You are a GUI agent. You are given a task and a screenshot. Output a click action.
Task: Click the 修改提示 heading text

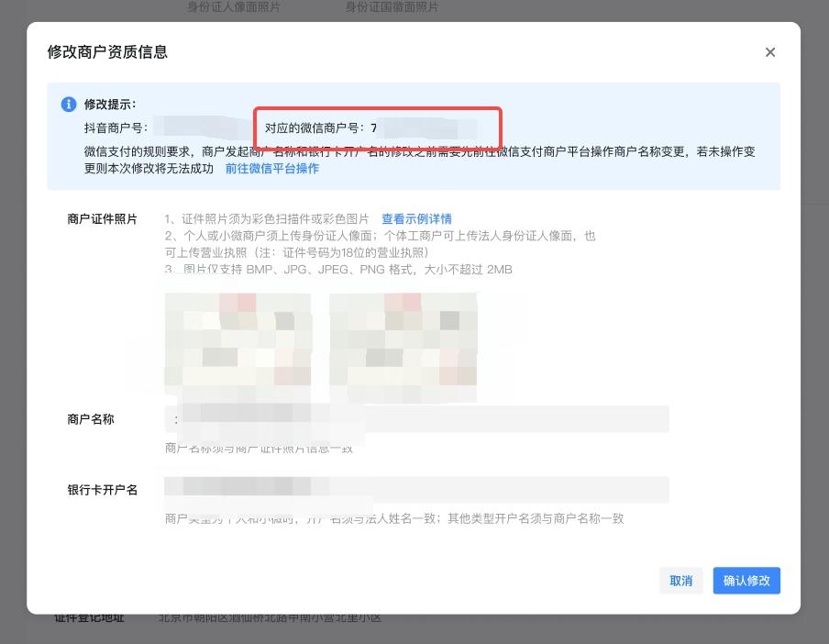(x=110, y=105)
